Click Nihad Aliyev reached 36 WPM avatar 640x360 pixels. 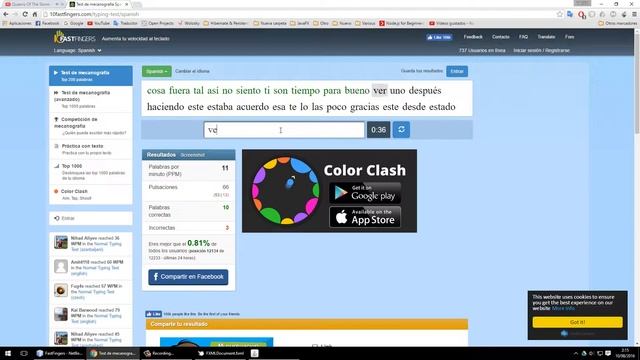pyautogui.click(x=61, y=242)
